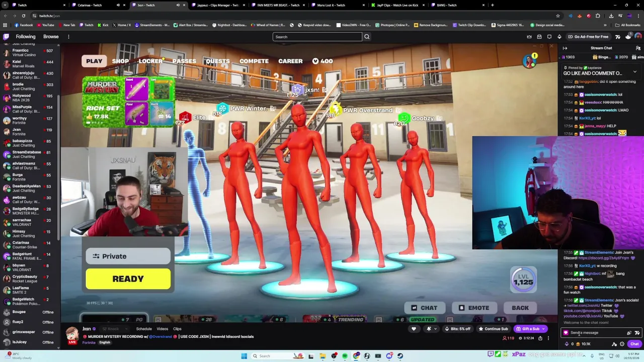Screen dimensions: 644x362
Task: Open the Discord invite link in chat
Action: click(x=603, y=258)
